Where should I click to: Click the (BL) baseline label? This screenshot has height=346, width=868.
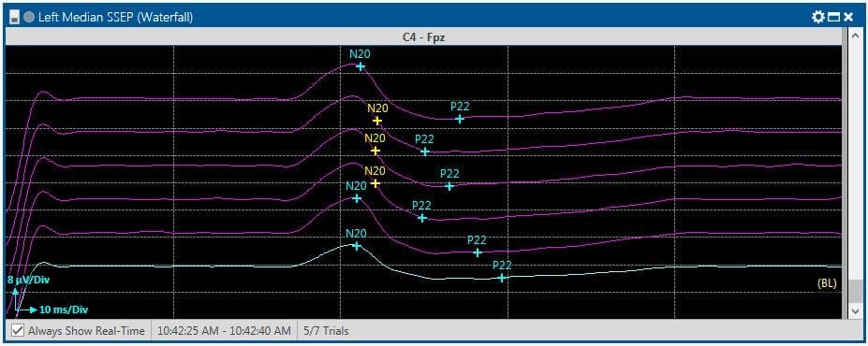pos(827,283)
